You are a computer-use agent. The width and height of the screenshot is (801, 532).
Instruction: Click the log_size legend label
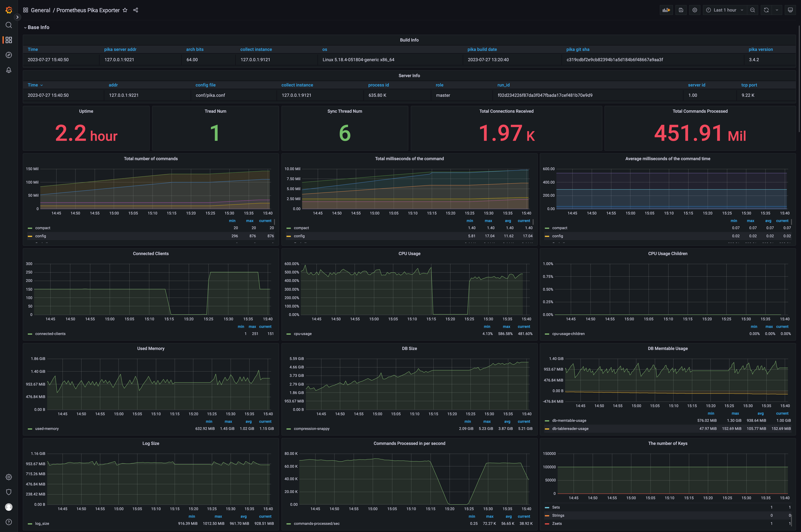click(42, 524)
